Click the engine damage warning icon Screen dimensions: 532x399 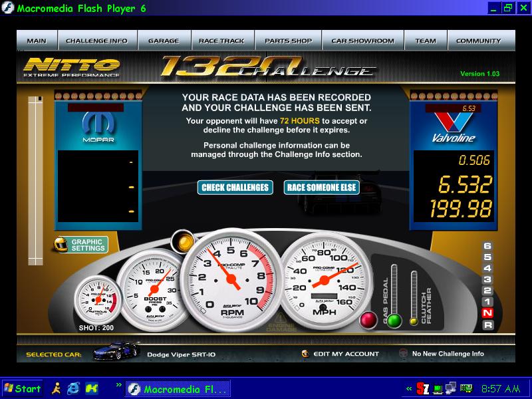281,323
